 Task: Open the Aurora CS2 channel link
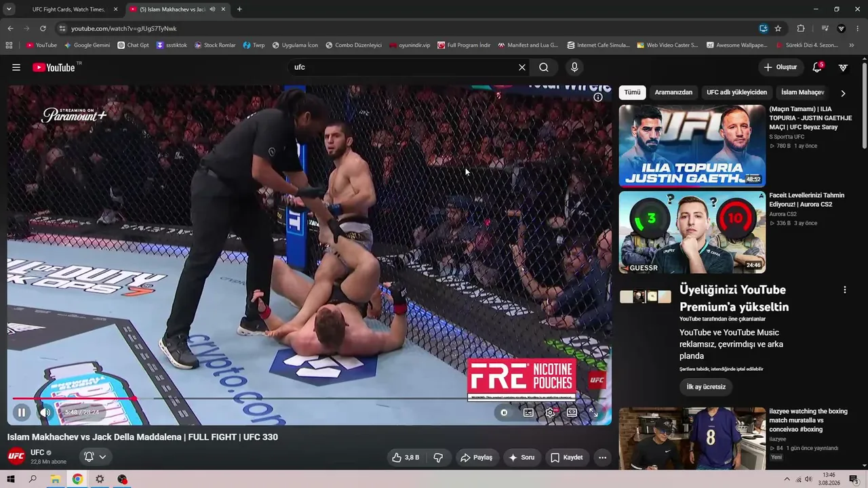[x=783, y=214]
